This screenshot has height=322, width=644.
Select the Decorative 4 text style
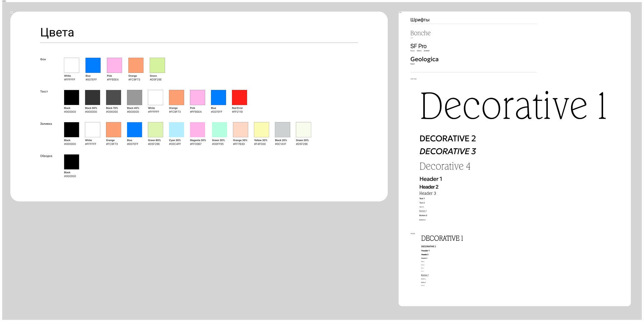click(445, 166)
